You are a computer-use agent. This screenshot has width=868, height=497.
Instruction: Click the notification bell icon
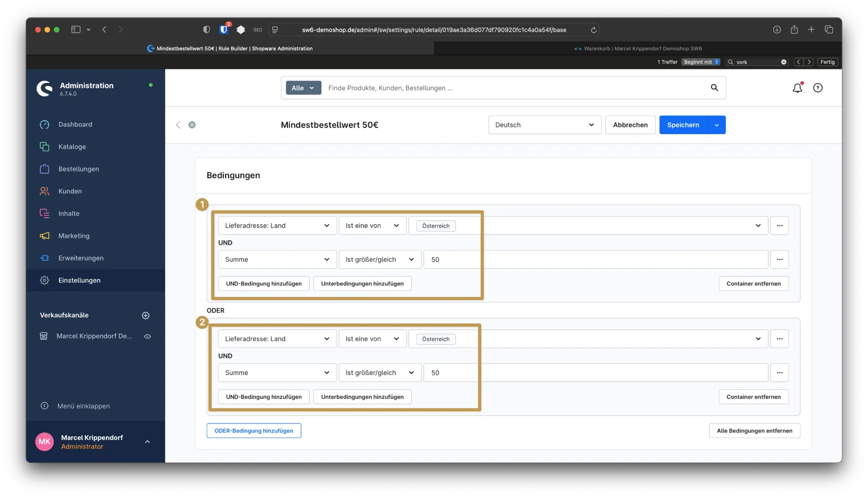point(797,88)
